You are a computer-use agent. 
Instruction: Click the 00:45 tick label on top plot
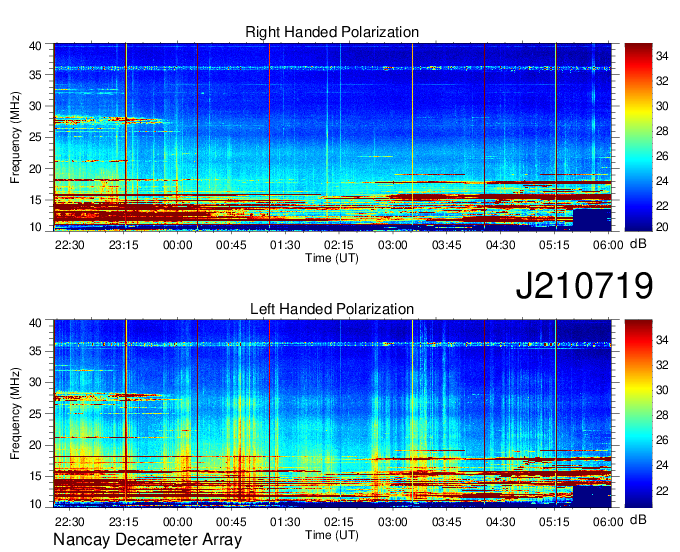coord(231,245)
